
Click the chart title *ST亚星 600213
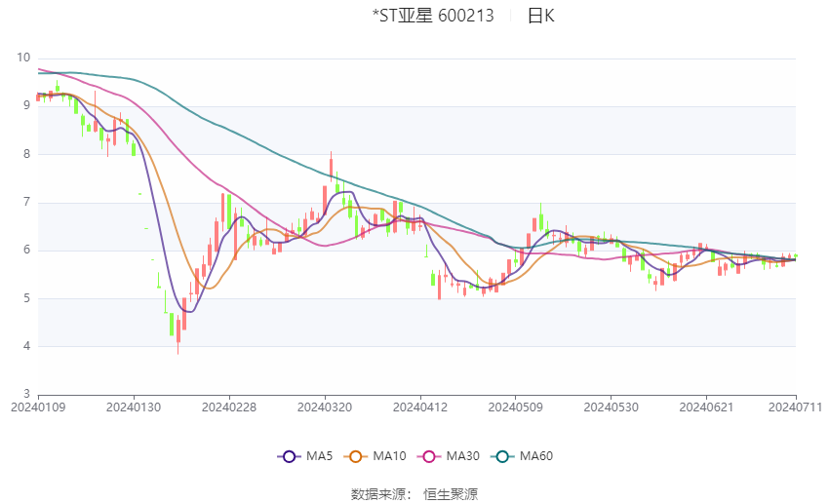433,16
